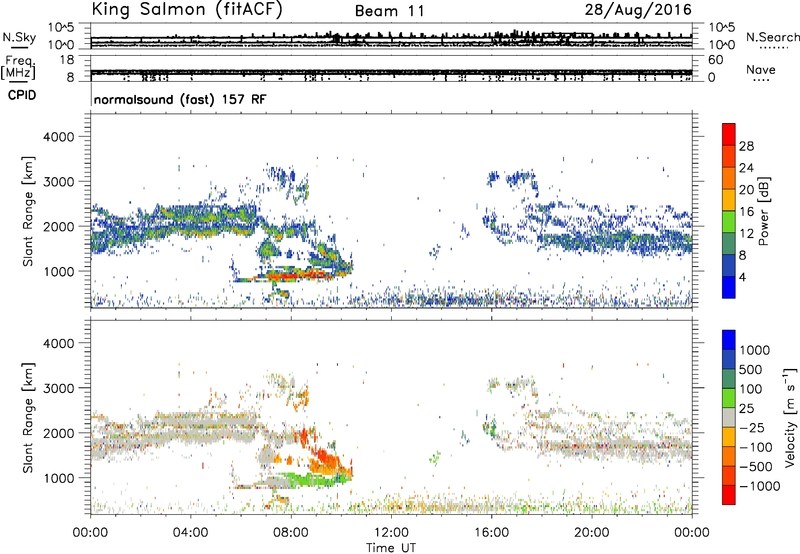Image resolution: width=800 pixels, height=554 pixels.
Task: Click 'normalsound (fast) 157 RF' text
Action: 180,99
